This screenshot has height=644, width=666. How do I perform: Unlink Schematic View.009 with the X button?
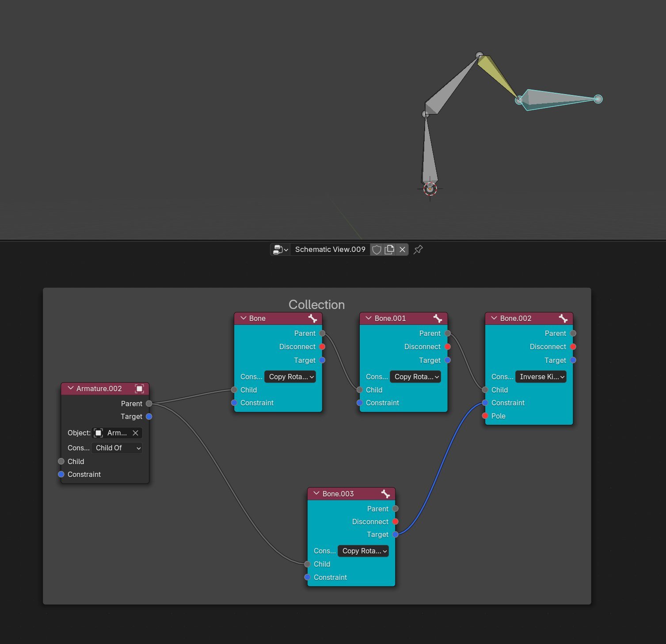coord(402,250)
